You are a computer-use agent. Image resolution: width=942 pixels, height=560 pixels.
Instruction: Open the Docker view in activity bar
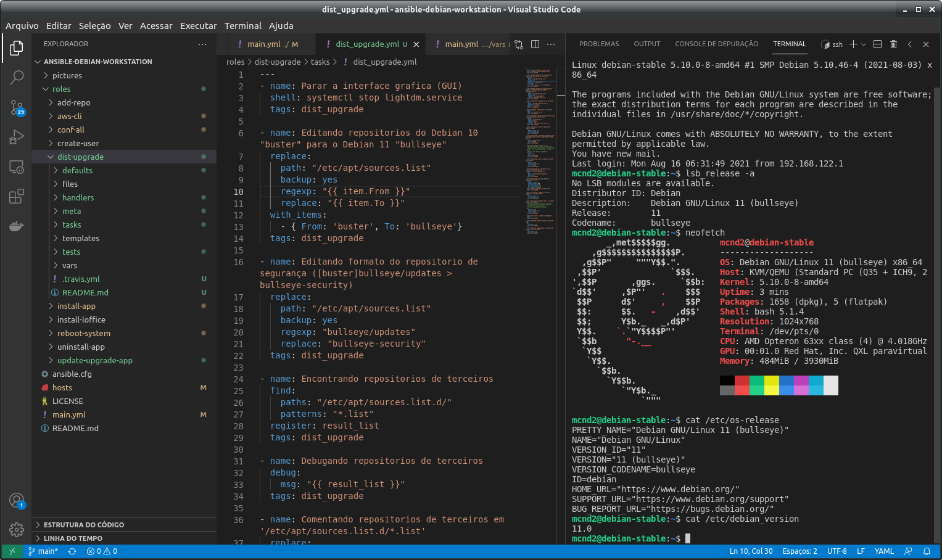[17, 226]
